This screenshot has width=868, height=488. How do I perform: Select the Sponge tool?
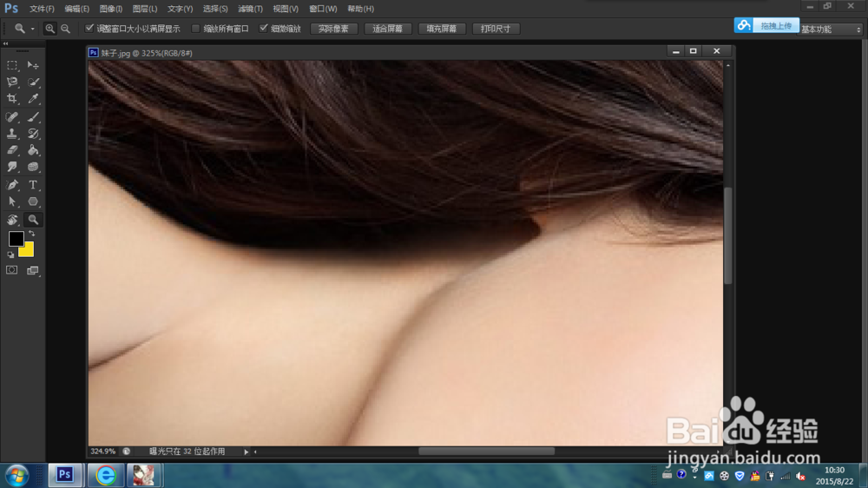(x=33, y=167)
